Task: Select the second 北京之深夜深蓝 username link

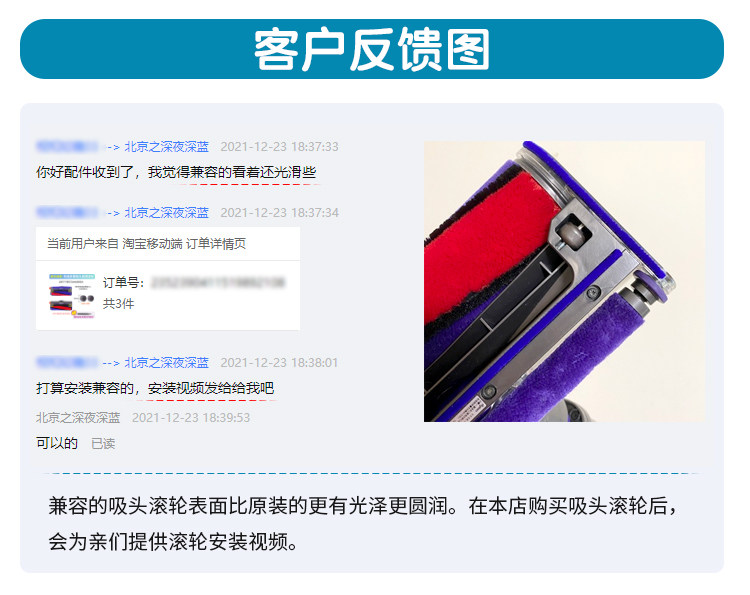Action: pos(166,212)
